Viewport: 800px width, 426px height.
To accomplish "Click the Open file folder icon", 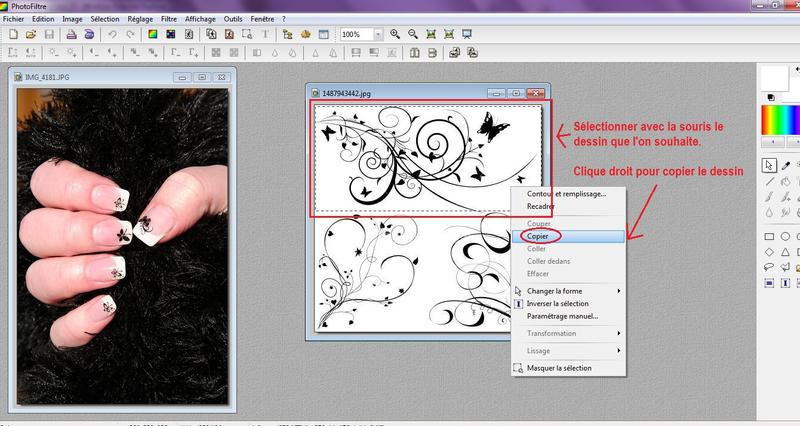I will tap(31, 34).
